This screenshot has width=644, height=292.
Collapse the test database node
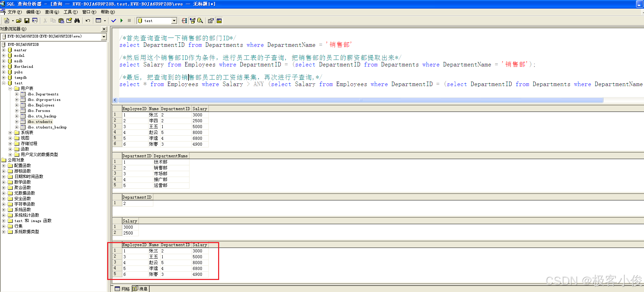[4, 83]
